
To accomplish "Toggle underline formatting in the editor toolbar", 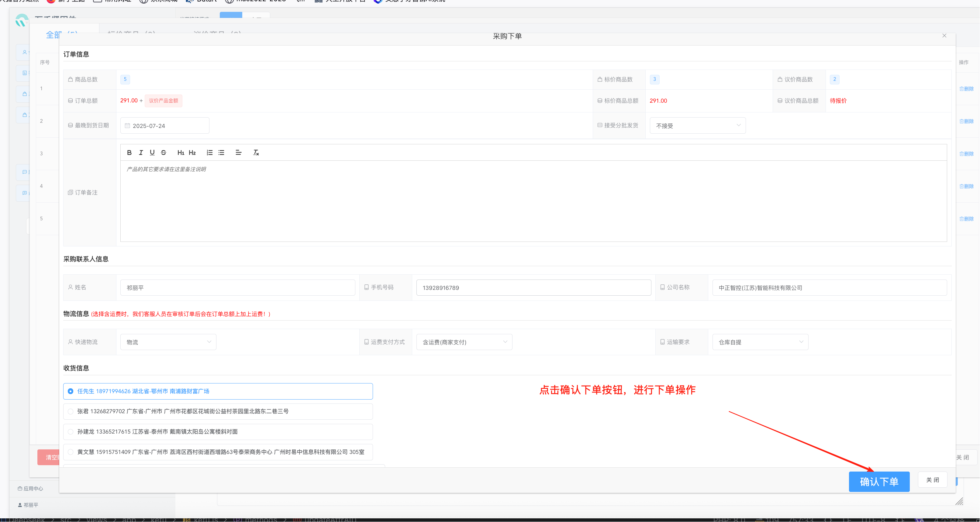I will point(152,153).
